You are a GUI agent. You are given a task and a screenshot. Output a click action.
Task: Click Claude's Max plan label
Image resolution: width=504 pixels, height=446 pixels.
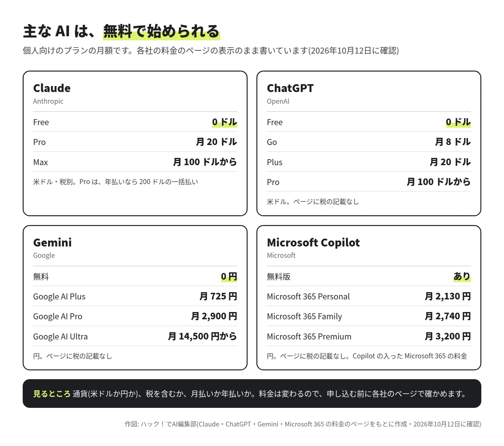[41, 162]
